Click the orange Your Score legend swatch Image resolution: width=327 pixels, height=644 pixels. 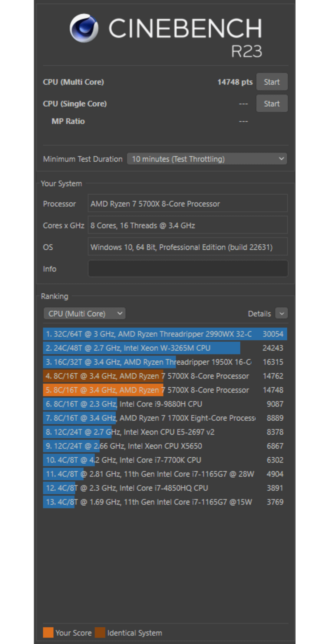(48, 632)
